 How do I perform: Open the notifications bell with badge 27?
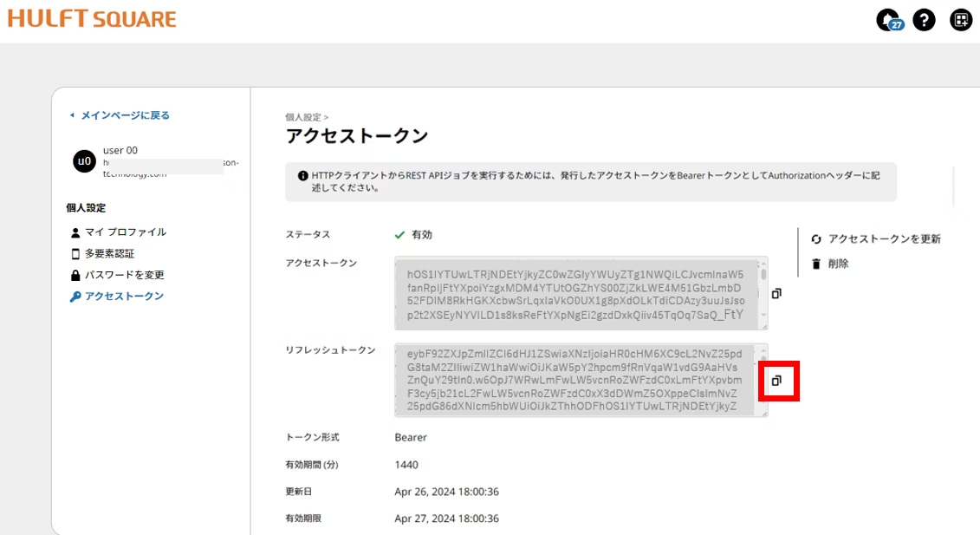[x=890, y=20]
